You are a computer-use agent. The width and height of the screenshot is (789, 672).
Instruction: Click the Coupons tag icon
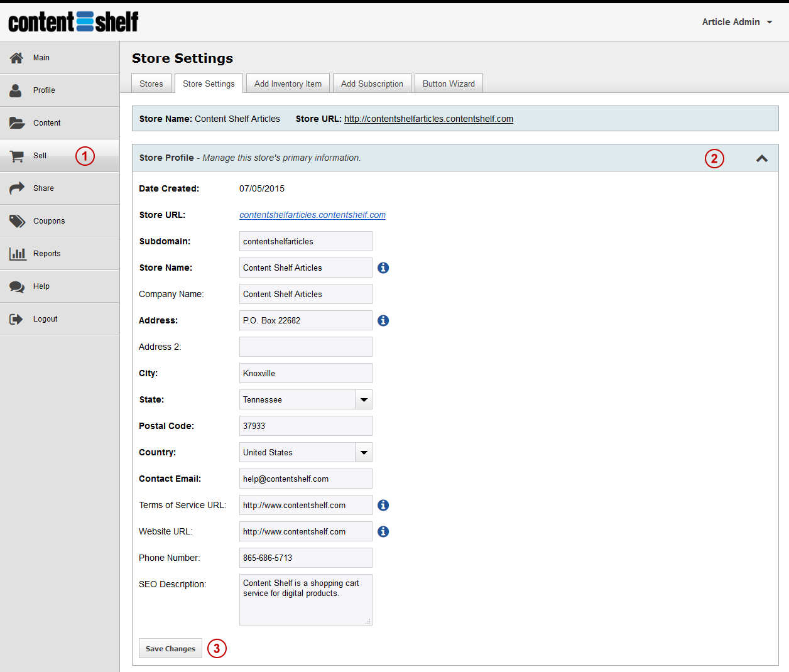coord(17,221)
